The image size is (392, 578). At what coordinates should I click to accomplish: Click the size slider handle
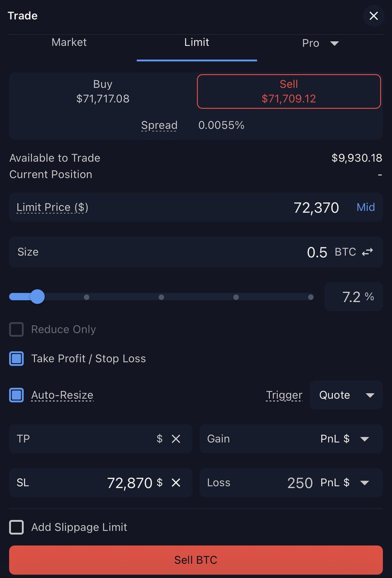point(37,297)
